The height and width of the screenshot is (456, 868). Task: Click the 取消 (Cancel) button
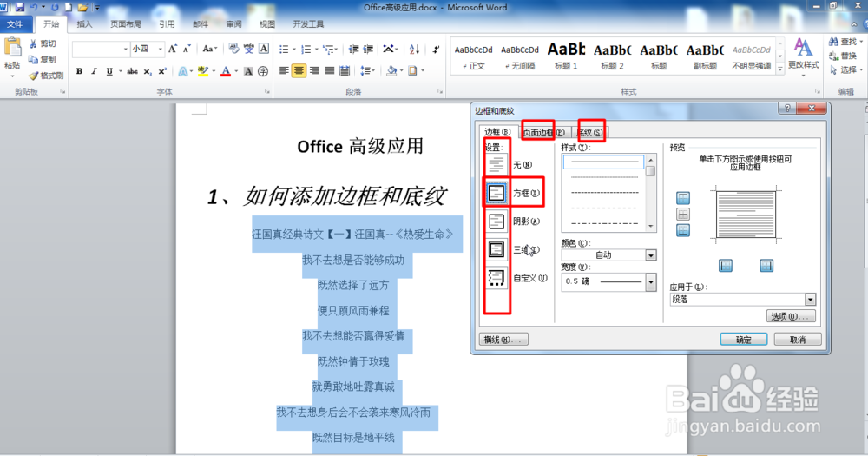(798, 340)
